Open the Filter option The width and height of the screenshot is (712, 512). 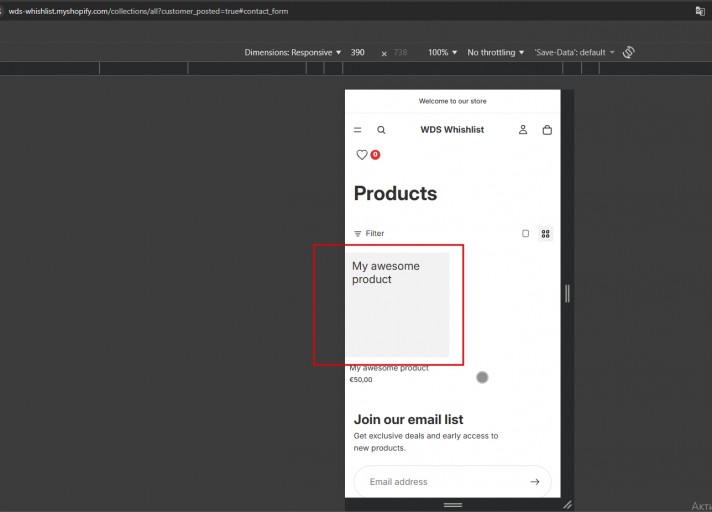[369, 233]
